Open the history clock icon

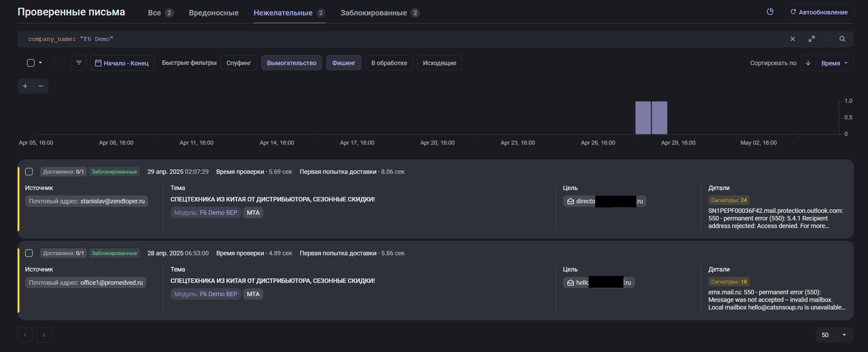coord(770,12)
